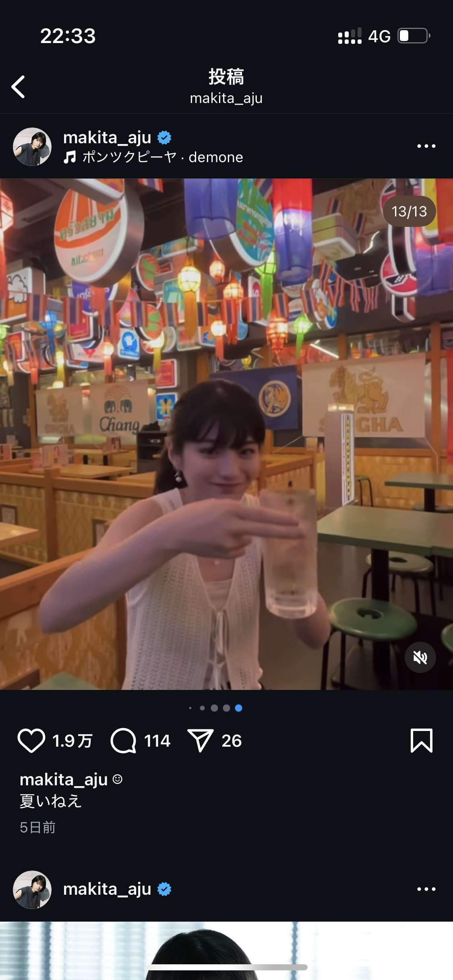Open makita_aju username in first post header
The height and width of the screenshot is (980, 453).
[x=107, y=138]
